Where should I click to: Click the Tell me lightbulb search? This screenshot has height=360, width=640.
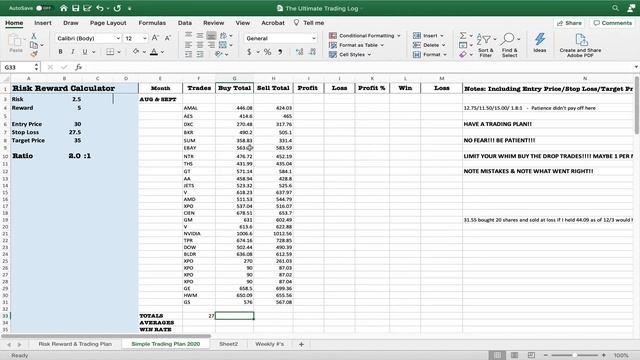point(309,23)
